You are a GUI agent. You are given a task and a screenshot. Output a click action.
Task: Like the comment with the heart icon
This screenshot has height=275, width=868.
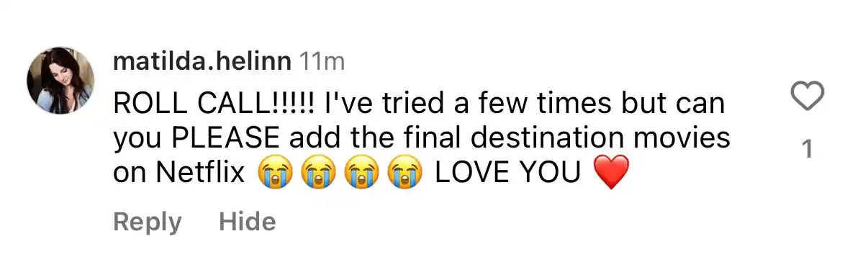pyautogui.click(x=807, y=97)
